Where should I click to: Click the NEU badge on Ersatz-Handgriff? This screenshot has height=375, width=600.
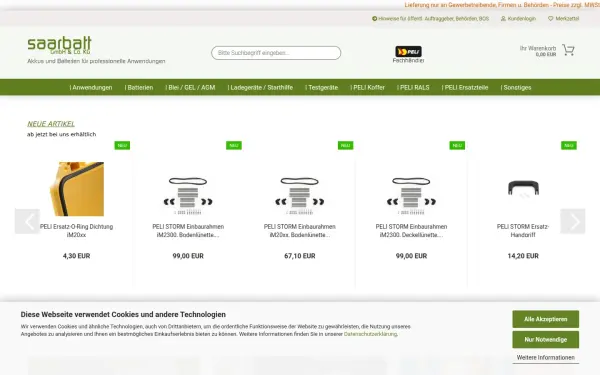[x=569, y=145]
